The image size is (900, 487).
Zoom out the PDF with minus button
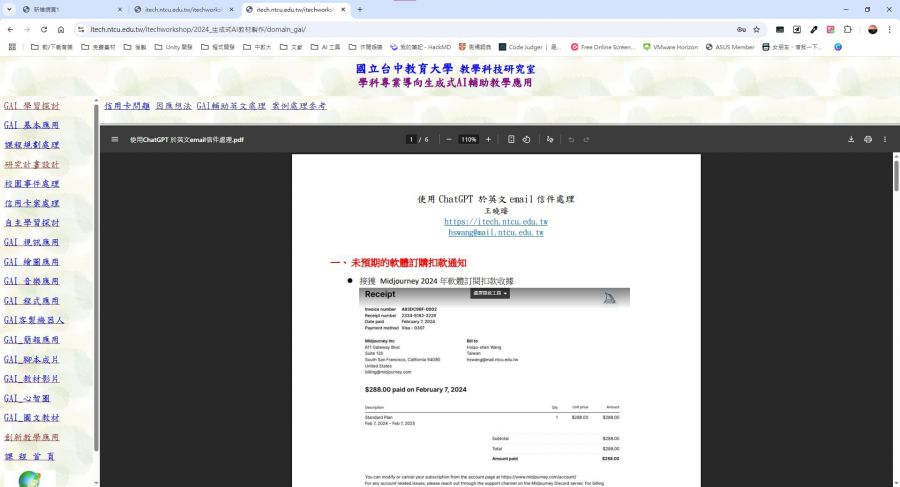pos(449,140)
